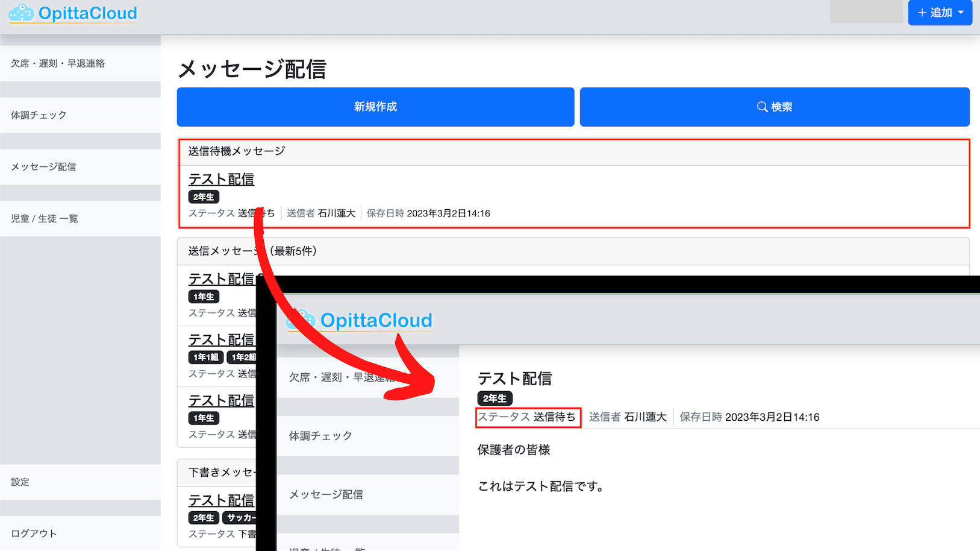This screenshot has height=551, width=980.
Task: Select メッセージ配信 in the main sidebar
Action: (x=80, y=167)
